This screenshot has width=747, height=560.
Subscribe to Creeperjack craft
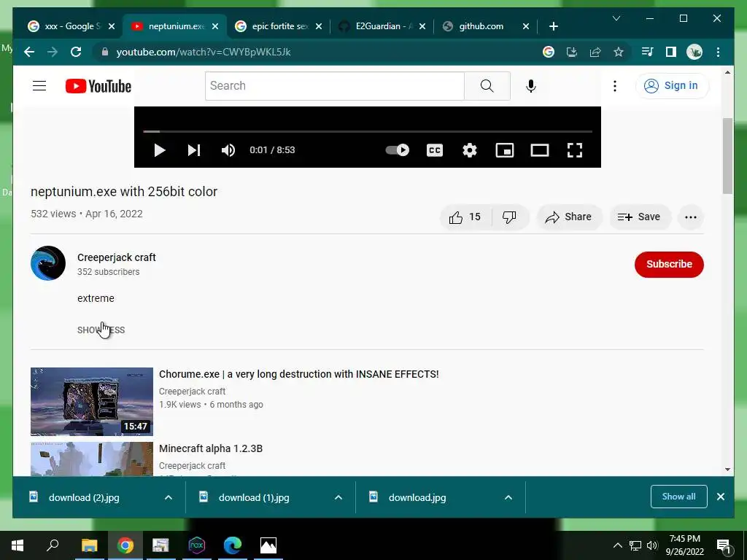click(669, 264)
